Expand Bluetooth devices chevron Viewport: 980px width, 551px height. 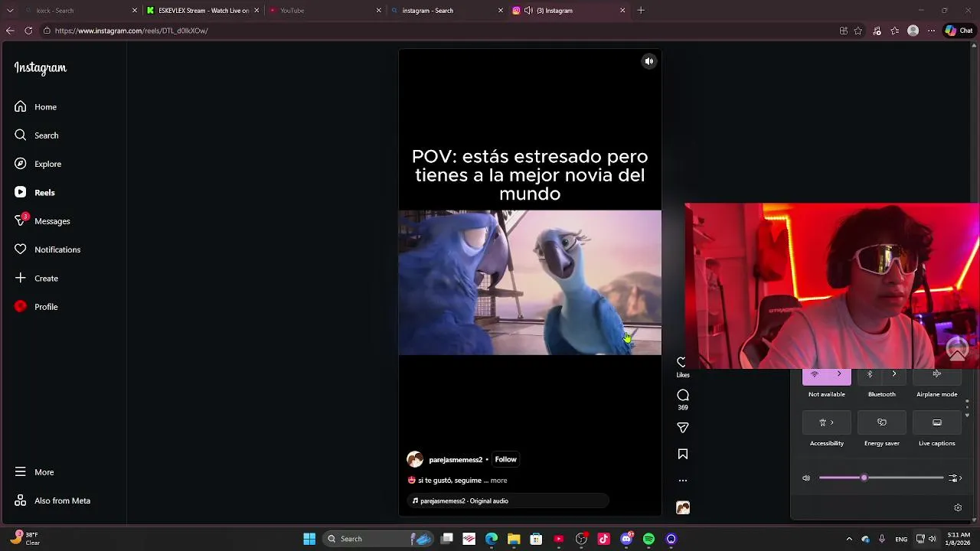894,375
